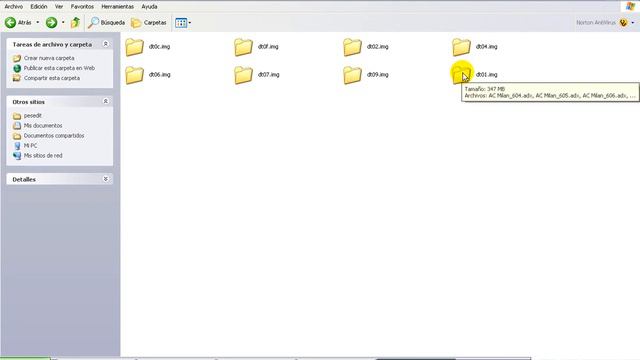
Task: Click the Atrás back arrow icon
Action: click(x=11, y=22)
